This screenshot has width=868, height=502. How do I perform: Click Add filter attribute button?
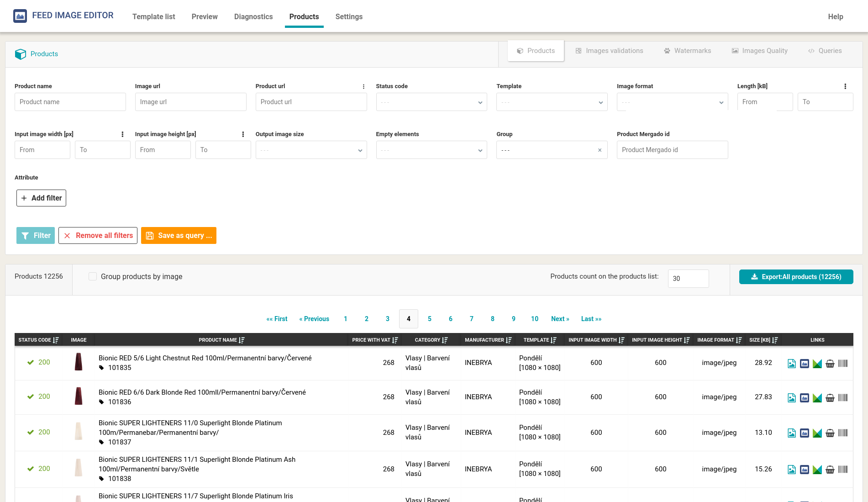(41, 198)
